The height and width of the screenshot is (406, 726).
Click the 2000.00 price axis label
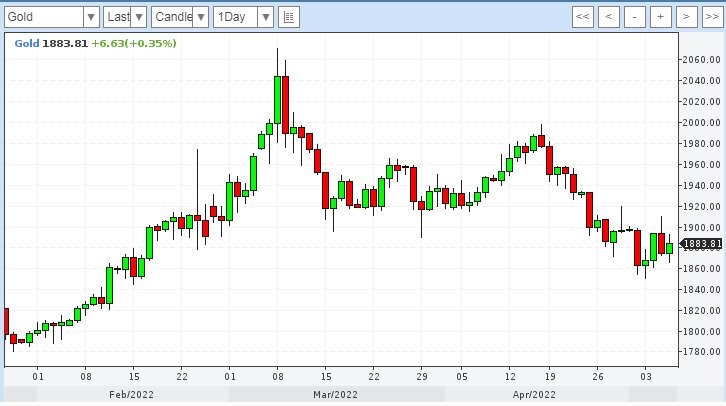[x=702, y=123]
